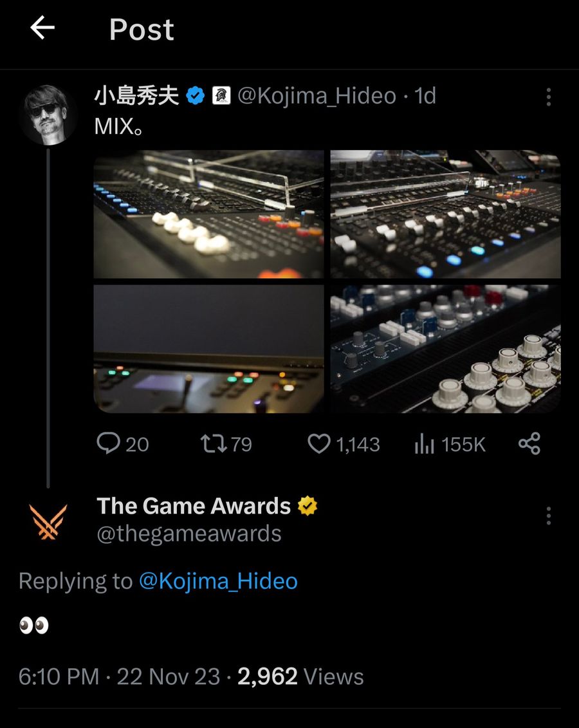This screenshot has height=728, width=579.
Task: Expand the 155K views analytics
Action: click(450, 443)
